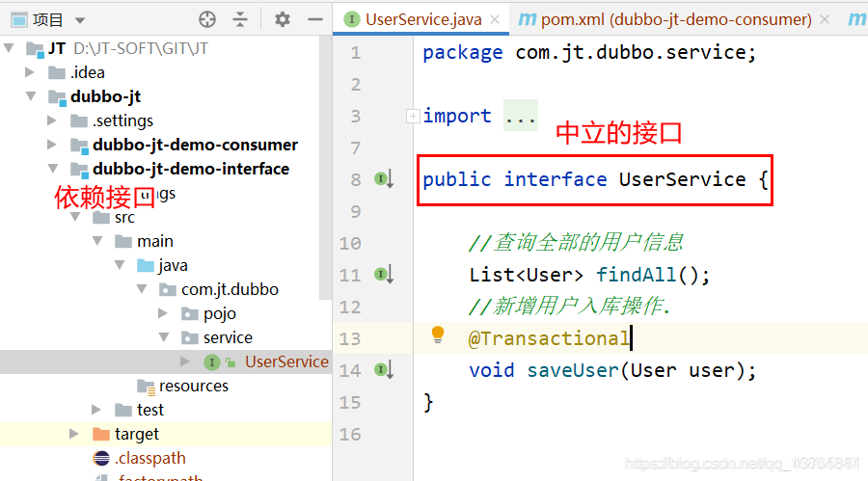This screenshot has width=868, height=481.
Task: Click the folded import ellipsis
Action: (x=521, y=116)
